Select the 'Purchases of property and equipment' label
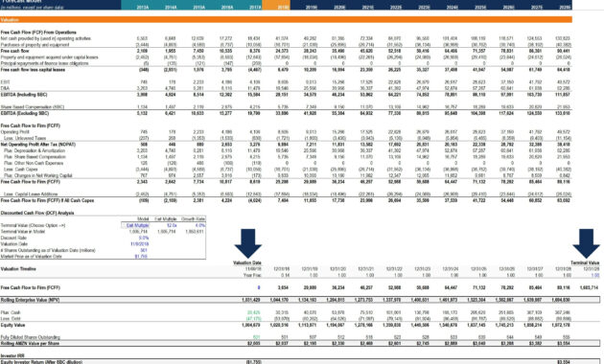This screenshot has width=604, height=364. click(35, 45)
